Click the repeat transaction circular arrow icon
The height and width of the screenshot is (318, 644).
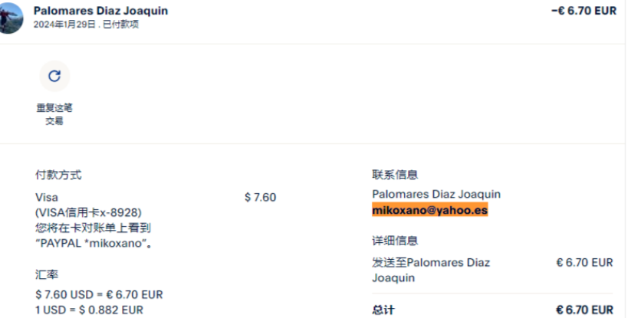[x=54, y=76]
